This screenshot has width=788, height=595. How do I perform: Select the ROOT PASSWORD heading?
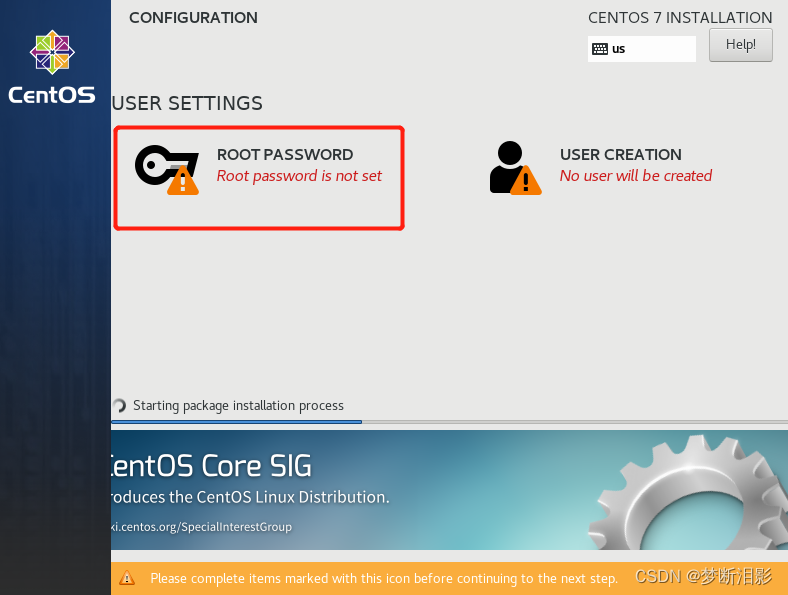click(x=285, y=155)
